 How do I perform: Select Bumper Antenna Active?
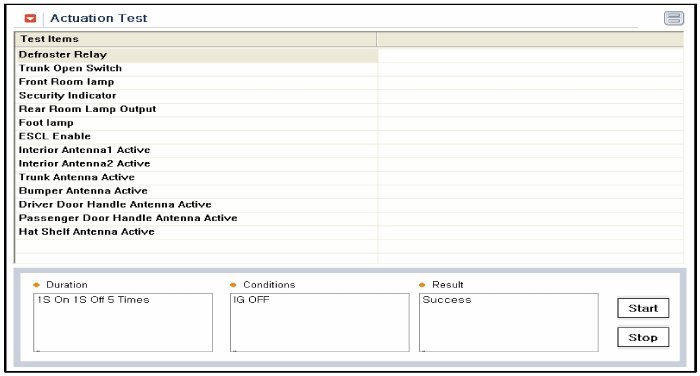pyautogui.click(x=196, y=191)
